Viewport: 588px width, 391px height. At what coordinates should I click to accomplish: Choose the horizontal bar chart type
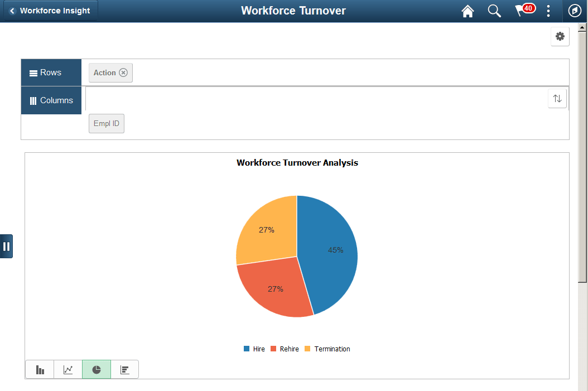124,369
